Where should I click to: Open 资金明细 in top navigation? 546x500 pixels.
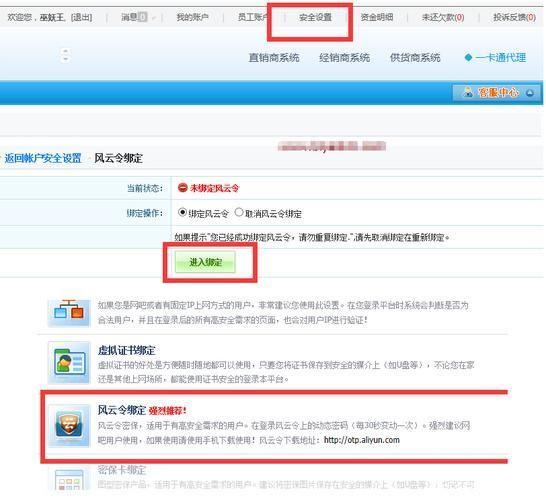tap(377, 17)
